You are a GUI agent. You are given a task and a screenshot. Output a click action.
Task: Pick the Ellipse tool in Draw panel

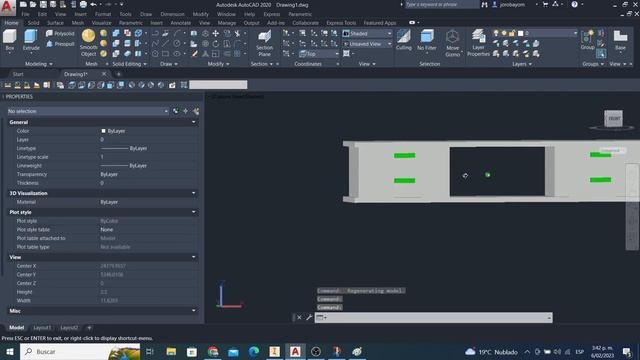click(177, 53)
